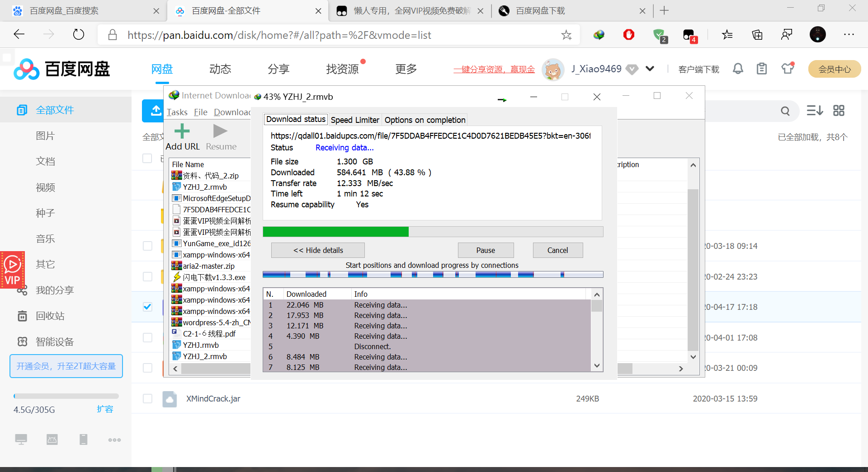The width and height of the screenshot is (868, 472).
Task: Click the connections progress strip
Action: [x=433, y=275]
